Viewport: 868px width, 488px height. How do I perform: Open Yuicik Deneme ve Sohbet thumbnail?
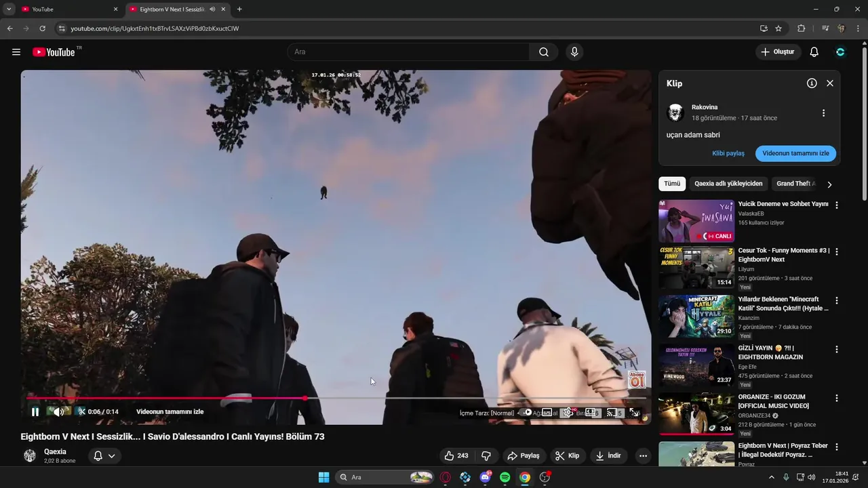pos(696,221)
